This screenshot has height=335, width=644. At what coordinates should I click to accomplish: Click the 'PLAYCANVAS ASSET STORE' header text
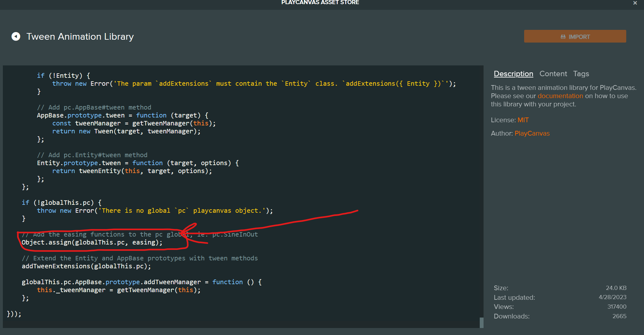tap(320, 3)
